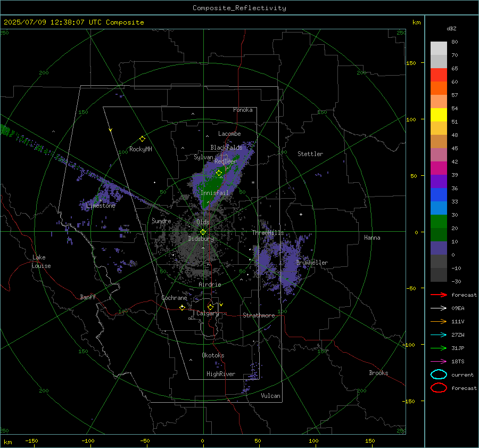The image size is (479, 448).
Task: Click the red forecast ellipse legend icon
Action: [439, 388]
